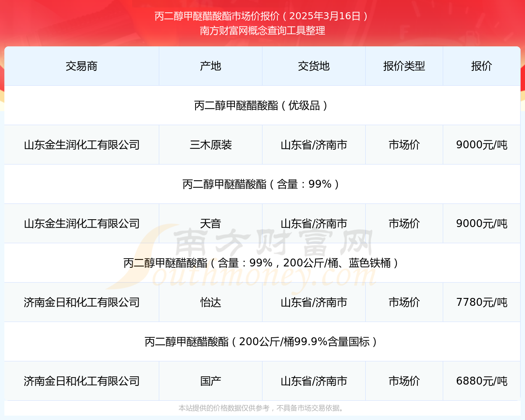Select the 丙二醇甲醚醋酸酯（含量：99%）section row
525x420 pixels.
click(x=262, y=184)
